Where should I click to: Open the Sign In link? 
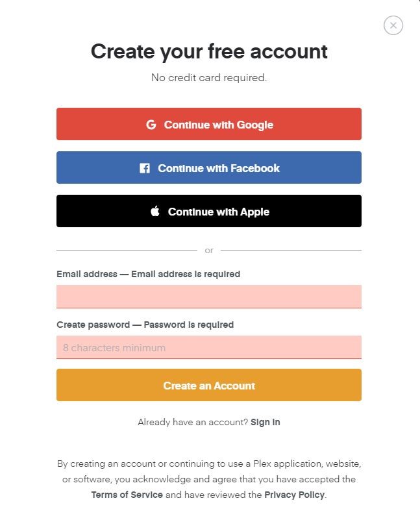(x=266, y=422)
